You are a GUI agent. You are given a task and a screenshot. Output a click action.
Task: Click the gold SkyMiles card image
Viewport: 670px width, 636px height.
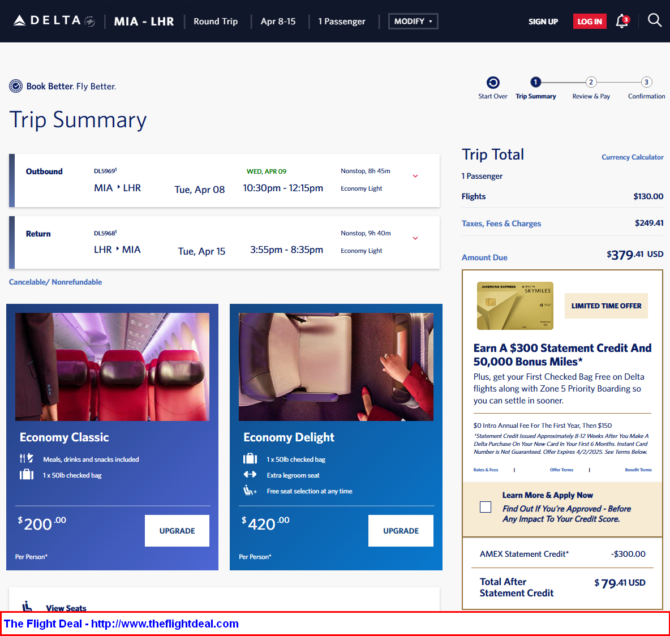pyautogui.click(x=515, y=306)
